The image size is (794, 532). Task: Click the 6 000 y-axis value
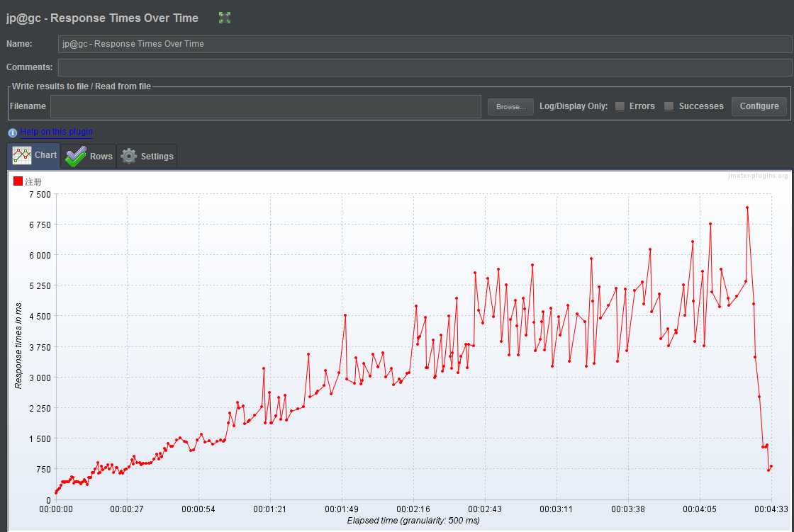click(x=40, y=256)
